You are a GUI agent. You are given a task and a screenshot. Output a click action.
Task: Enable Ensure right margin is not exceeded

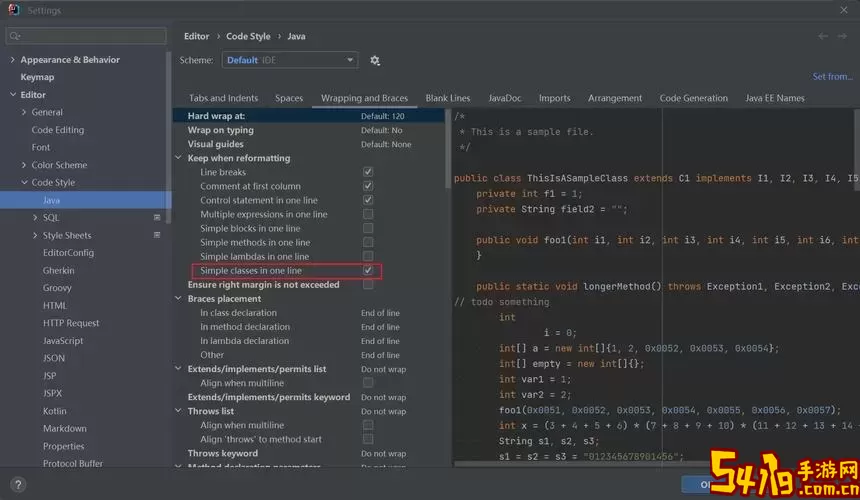pyautogui.click(x=368, y=285)
